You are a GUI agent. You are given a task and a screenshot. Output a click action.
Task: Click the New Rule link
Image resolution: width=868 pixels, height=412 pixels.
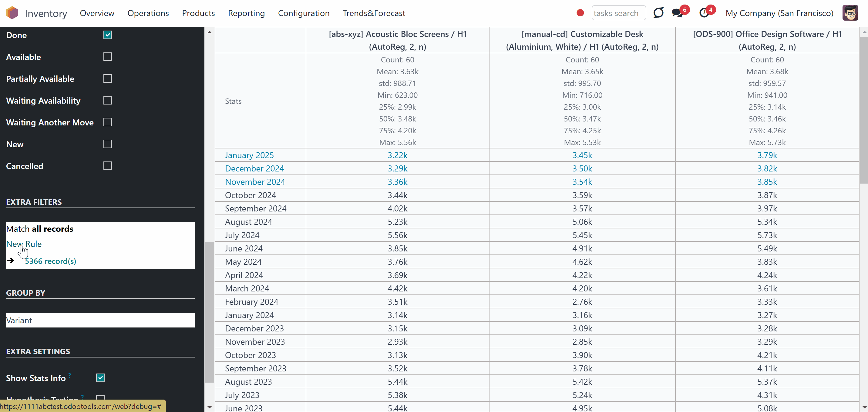pos(24,244)
